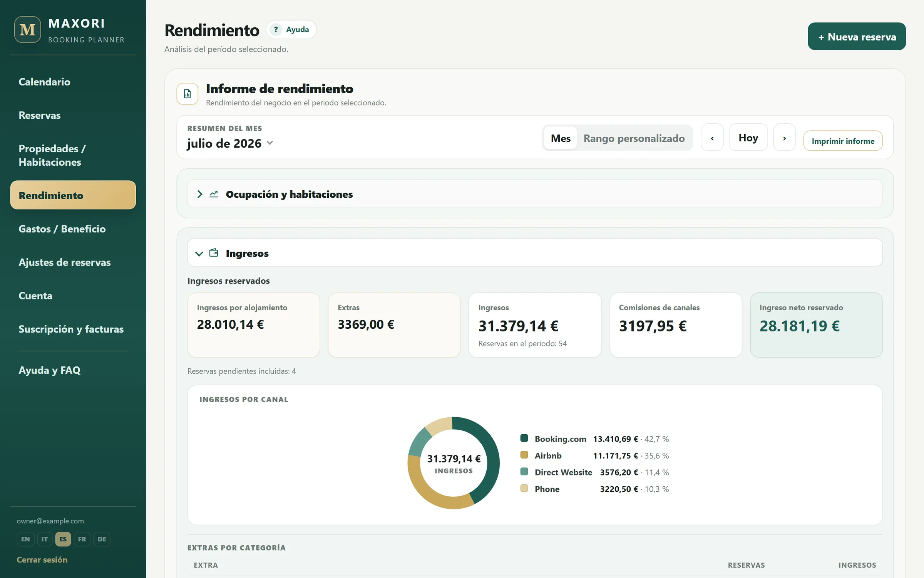Viewport: 924px width, 578px height.
Task: Open Ayuda y FAQ
Action: (73, 370)
